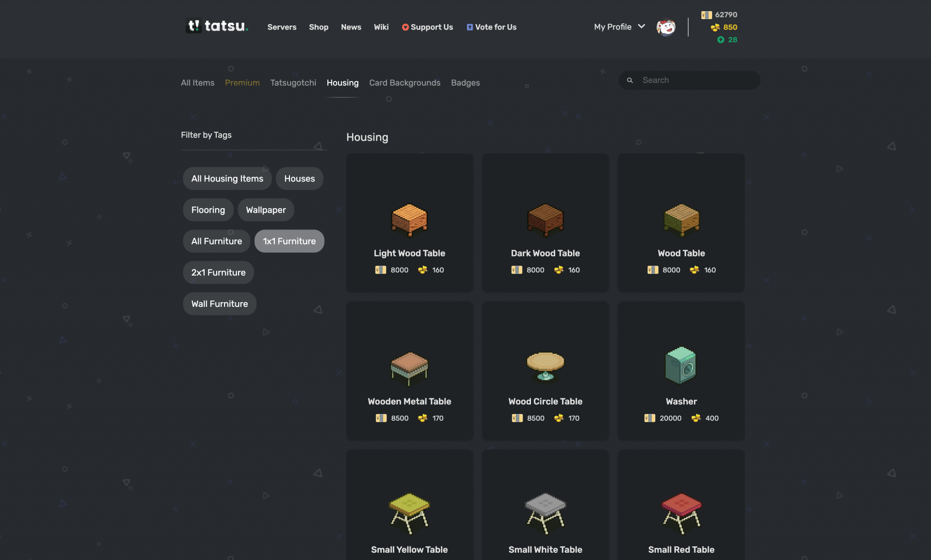Enable the Wall Furniture tag filter
Viewport: 931px width, 560px height.
tap(219, 304)
